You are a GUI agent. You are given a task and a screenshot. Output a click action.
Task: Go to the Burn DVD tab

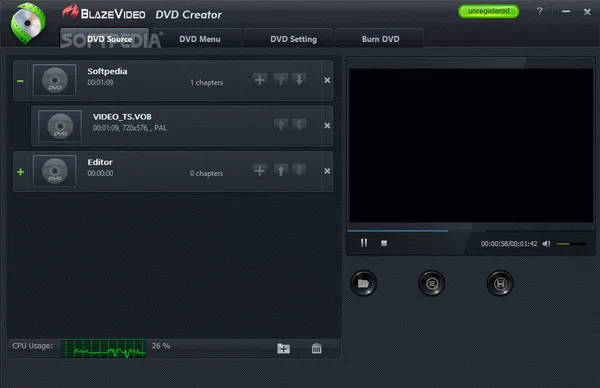(380, 39)
